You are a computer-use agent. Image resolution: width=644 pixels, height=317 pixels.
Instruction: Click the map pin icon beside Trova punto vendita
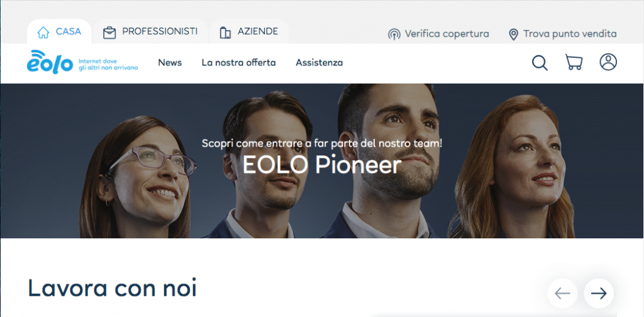pos(513,35)
